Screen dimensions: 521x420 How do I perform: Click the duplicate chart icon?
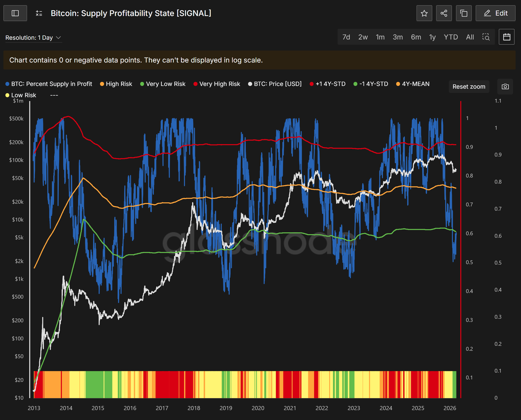[x=463, y=13]
